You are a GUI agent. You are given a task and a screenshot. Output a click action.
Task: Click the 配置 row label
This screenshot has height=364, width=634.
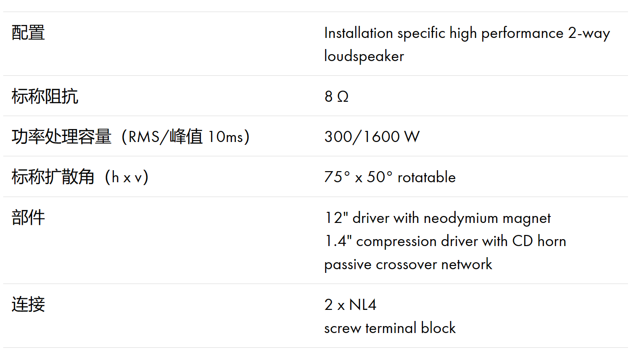pos(28,33)
